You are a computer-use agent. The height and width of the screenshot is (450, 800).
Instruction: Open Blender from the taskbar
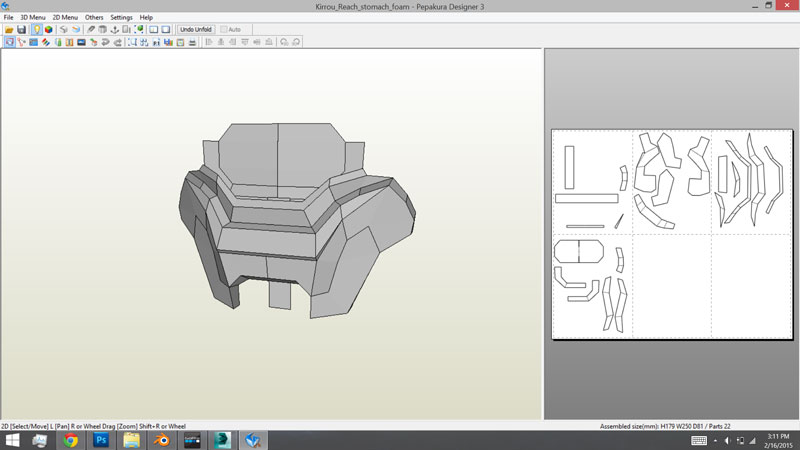coord(162,440)
